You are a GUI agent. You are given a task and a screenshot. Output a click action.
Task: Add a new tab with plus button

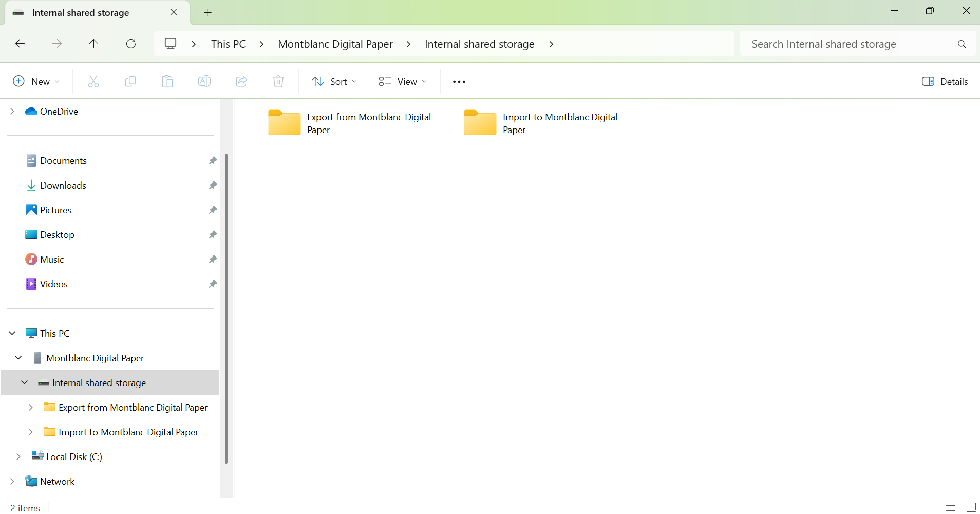pos(208,13)
